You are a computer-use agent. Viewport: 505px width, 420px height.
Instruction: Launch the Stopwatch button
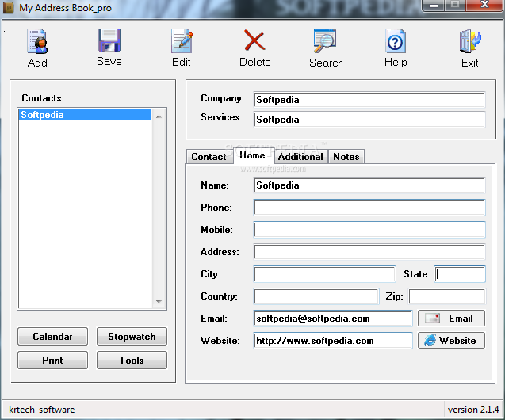click(132, 337)
